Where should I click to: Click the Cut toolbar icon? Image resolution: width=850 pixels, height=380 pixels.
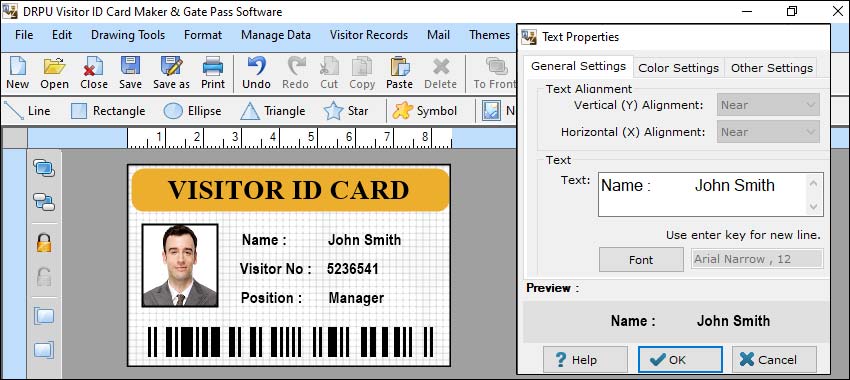click(x=329, y=73)
